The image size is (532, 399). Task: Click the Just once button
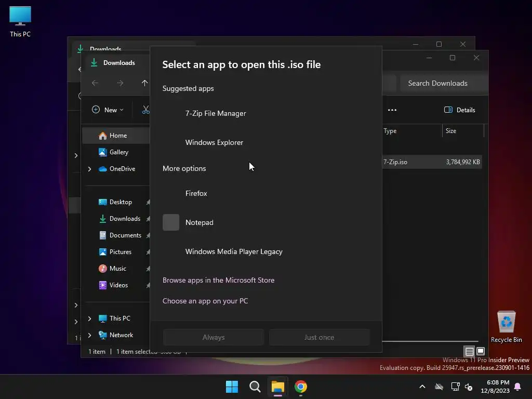point(319,337)
